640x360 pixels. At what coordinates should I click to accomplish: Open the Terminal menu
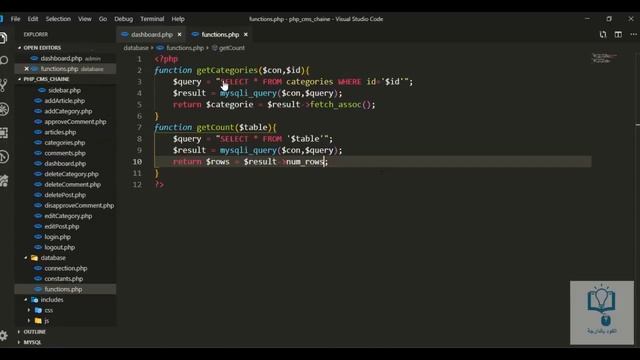[152, 19]
